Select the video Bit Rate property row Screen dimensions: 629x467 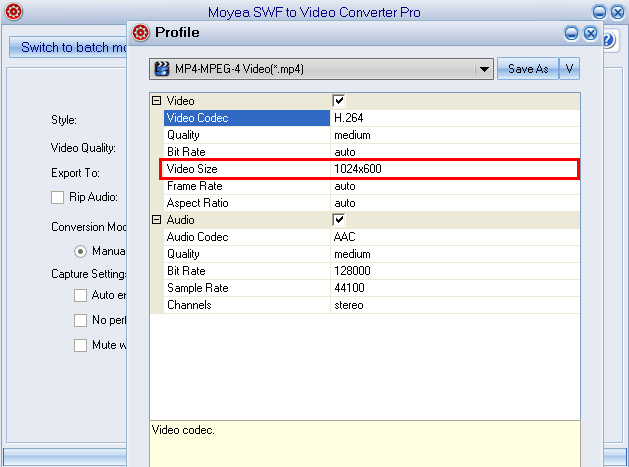coord(371,152)
